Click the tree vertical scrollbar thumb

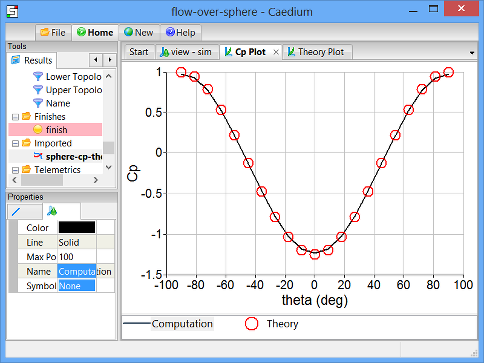coord(109,148)
